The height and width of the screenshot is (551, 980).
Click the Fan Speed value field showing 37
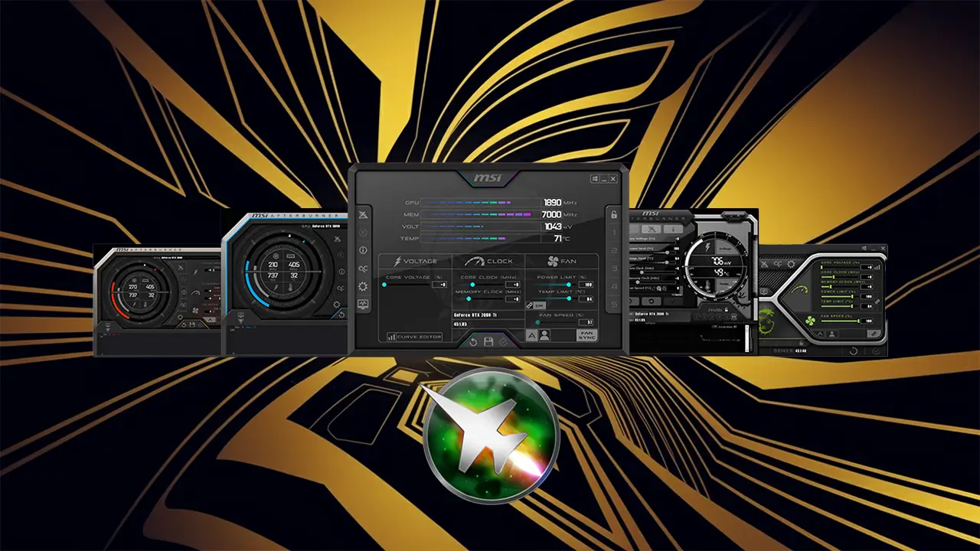coord(586,322)
